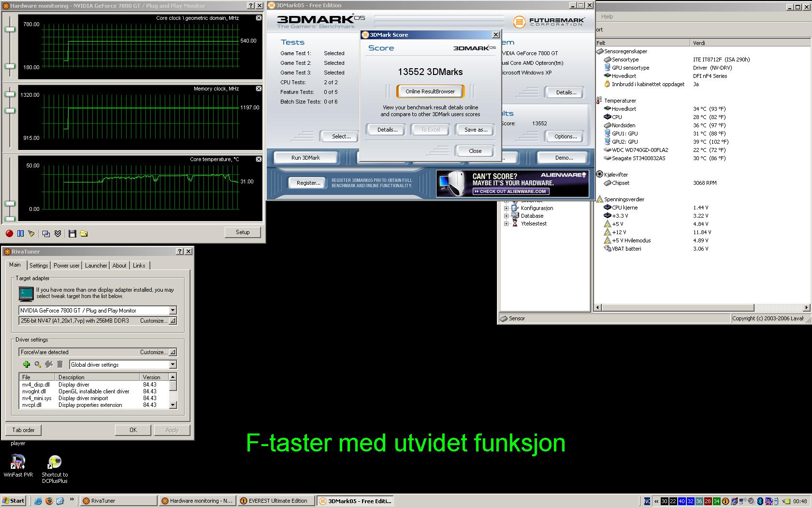
Task: Click Save as... in 3DMark Score dialog
Action: click(x=476, y=130)
